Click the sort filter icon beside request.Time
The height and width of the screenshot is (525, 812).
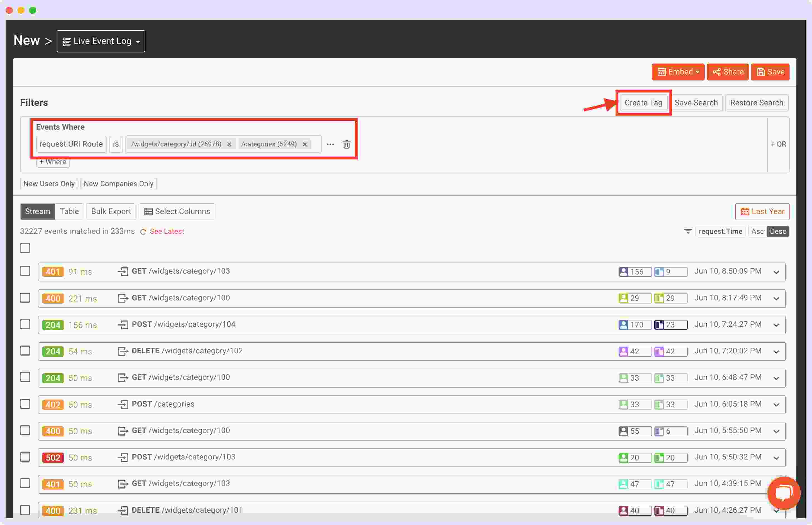[687, 231]
